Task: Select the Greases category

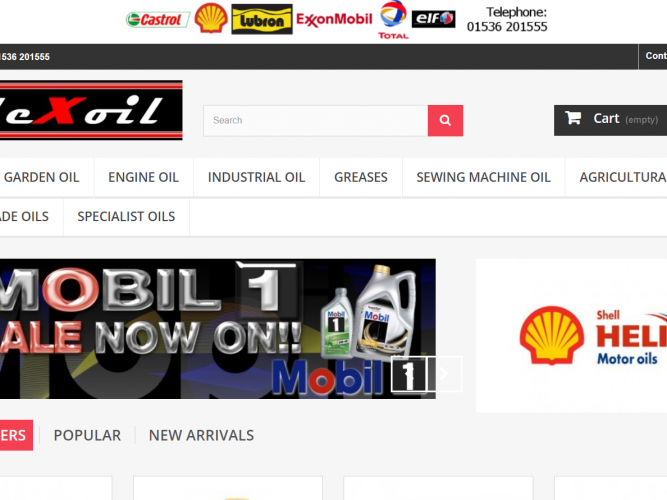Action: coord(360,177)
